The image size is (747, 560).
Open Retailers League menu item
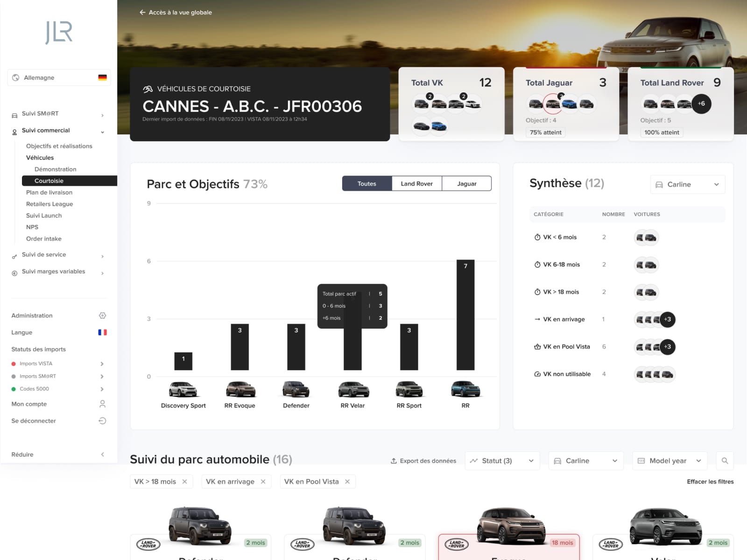(49, 204)
